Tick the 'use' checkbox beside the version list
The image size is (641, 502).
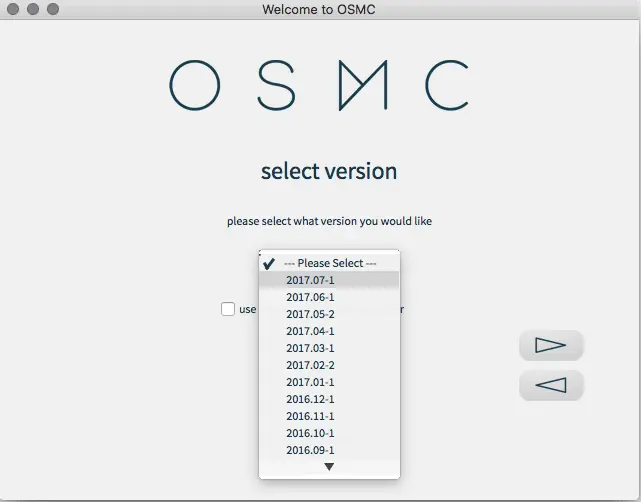coord(228,309)
